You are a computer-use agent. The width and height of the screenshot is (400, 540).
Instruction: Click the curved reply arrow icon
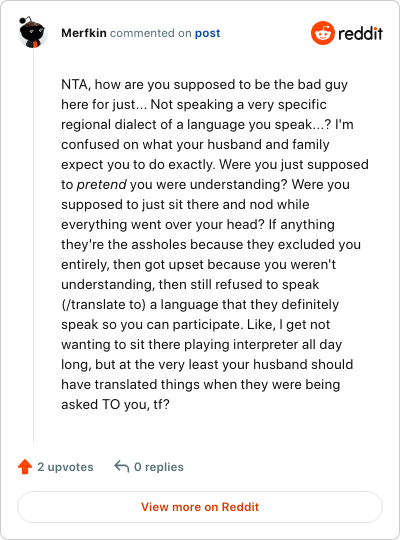(122, 466)
